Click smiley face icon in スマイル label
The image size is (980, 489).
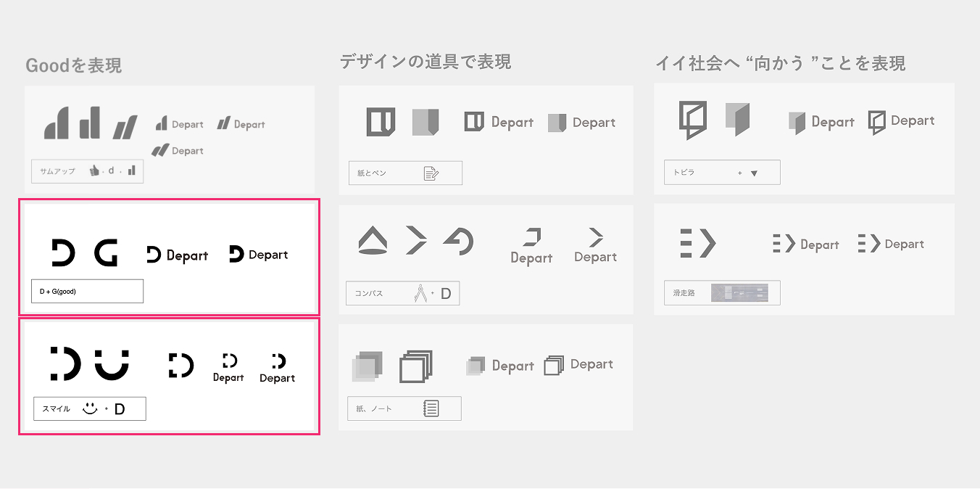point(90,408)
